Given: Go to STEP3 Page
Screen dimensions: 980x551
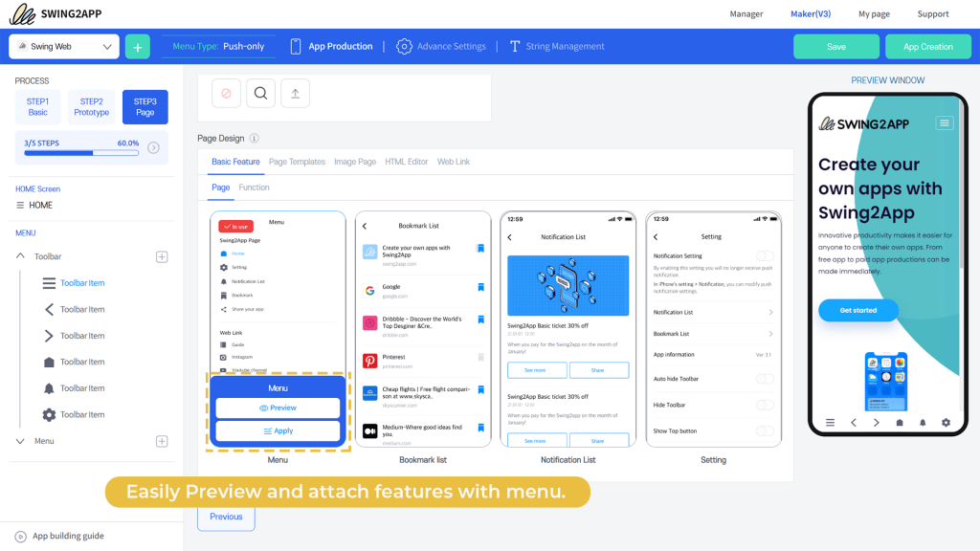Looking at the screenshot, I should (x=145, y=107).
